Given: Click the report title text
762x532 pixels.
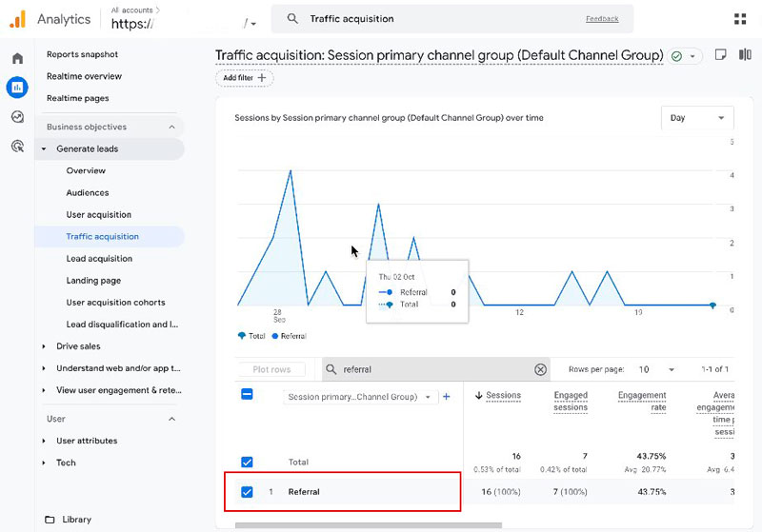Looking at the screenshot, I should (439, 55).
